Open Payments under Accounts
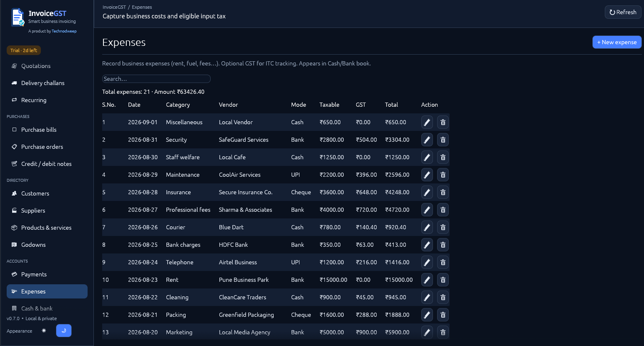This screenshot has height=346, width=644. click(47, 274)
